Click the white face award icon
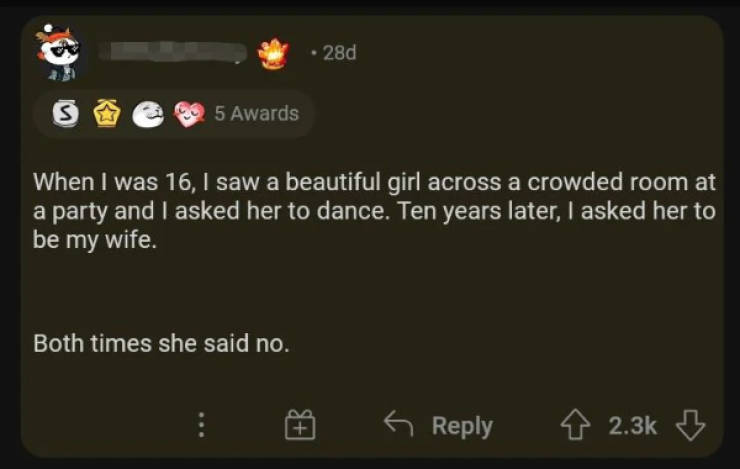The width and height of the screenshot is (740, 469). [148, 114]
